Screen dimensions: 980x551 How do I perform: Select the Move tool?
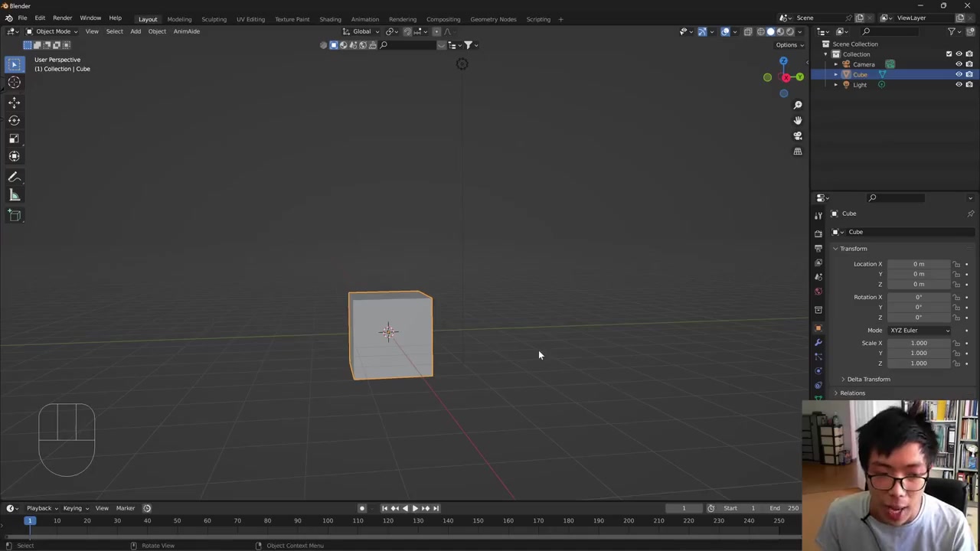point(14,103)
